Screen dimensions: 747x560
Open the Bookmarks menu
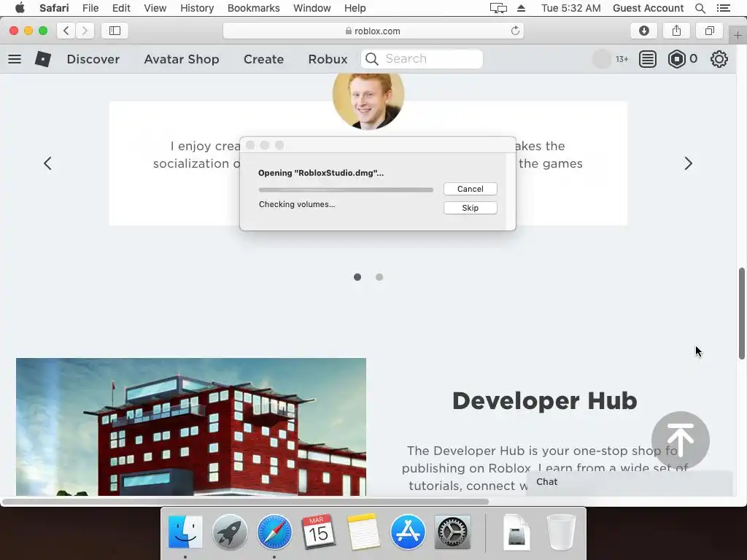[253, 8]
